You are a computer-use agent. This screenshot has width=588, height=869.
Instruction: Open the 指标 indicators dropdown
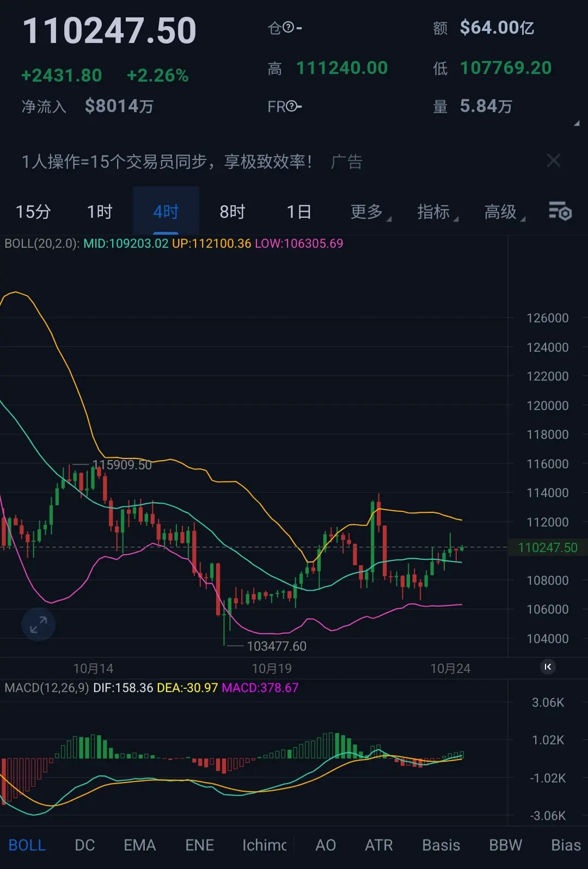coord(437,211)
